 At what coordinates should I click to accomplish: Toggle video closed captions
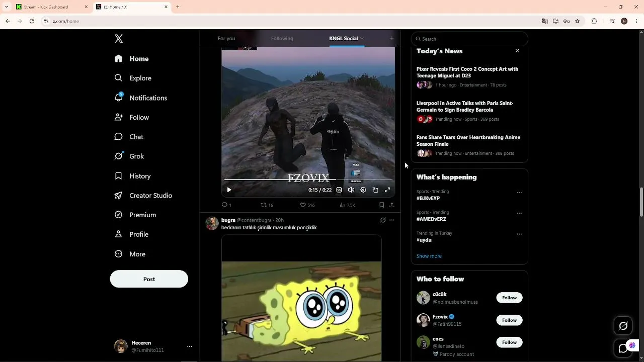[339, 190]
